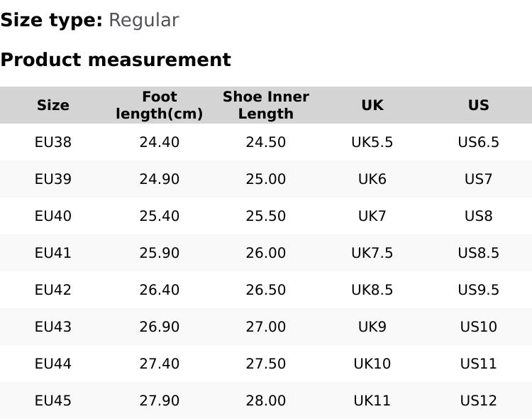Click the Shoe Inner Length header
The image size is (532, 419).
pos(266,105)
